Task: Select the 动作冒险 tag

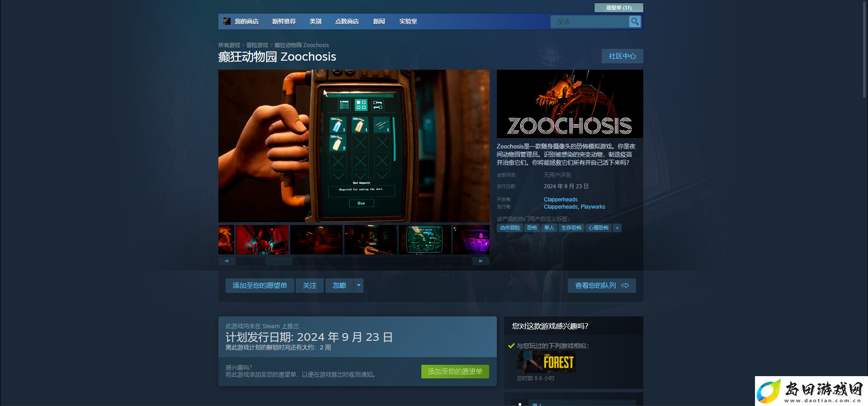Action: (510, 228)
